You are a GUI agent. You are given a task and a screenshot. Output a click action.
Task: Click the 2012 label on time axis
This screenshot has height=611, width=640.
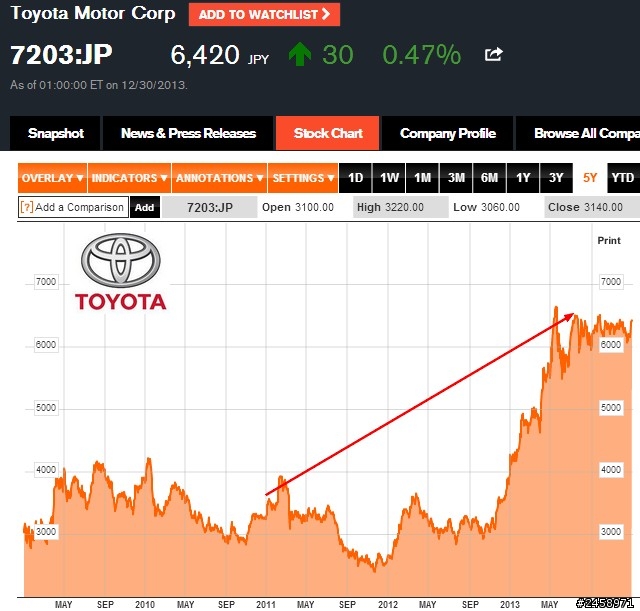coord(388,604)
